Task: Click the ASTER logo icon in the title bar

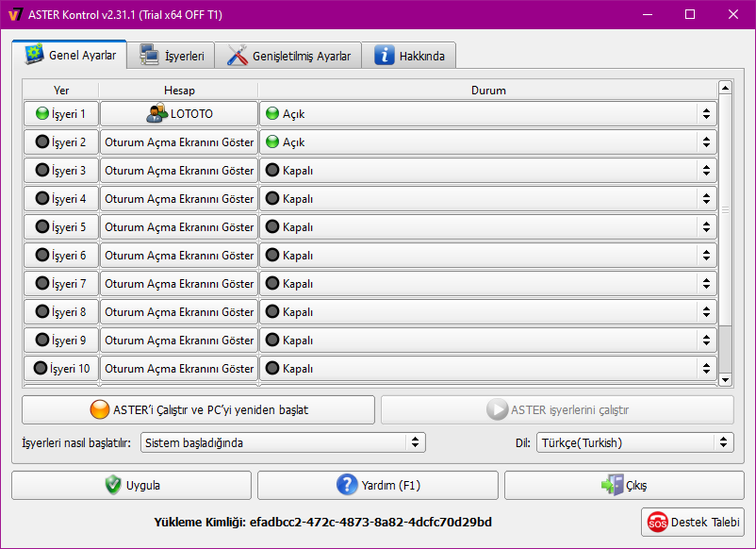Action: (x=15, y=14)
